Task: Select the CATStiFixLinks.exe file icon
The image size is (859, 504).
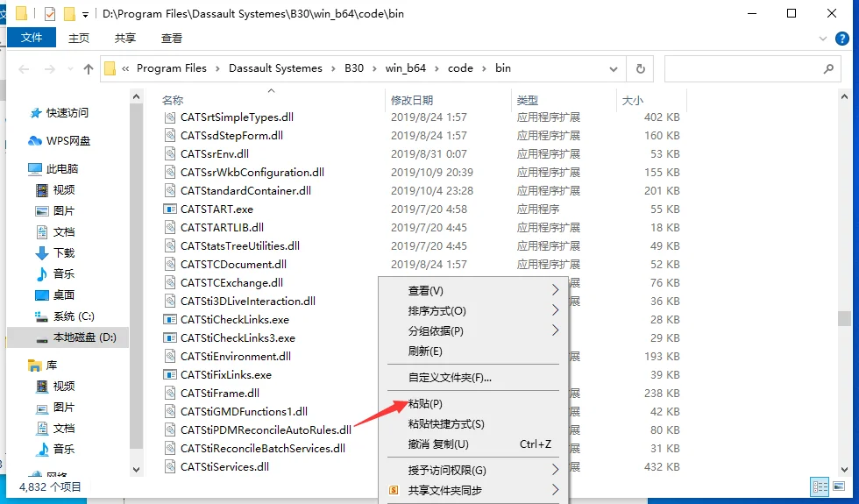Action: click(x=170, y=375)
